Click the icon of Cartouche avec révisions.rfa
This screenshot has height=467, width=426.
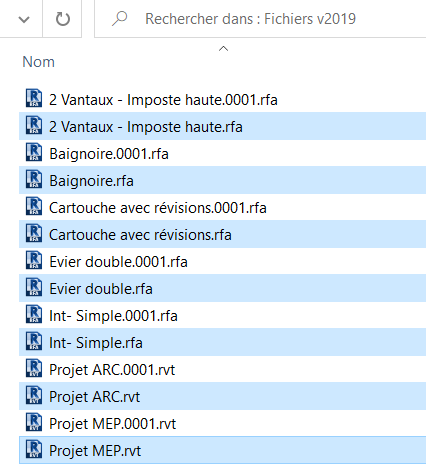[34, 234]
